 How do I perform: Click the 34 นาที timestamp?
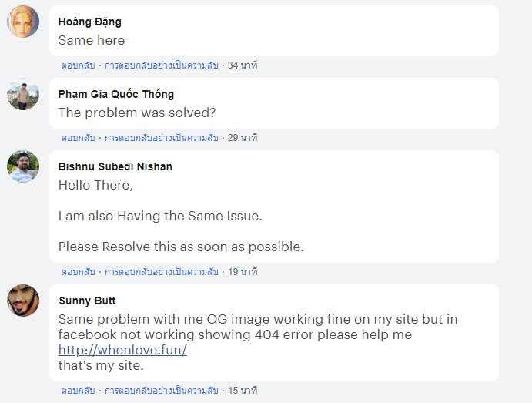click(243, 65)
